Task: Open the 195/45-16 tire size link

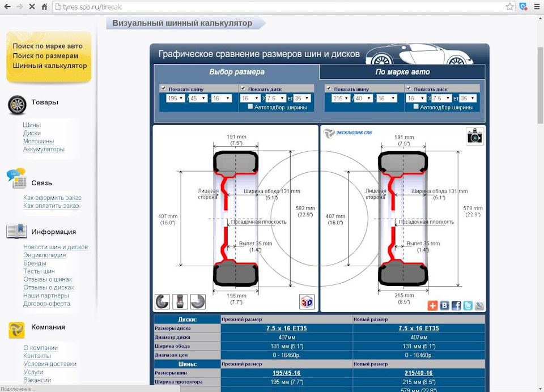Action: [287, 373]
